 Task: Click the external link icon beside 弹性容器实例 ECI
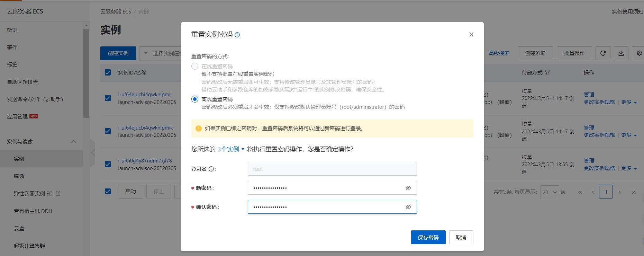[58, 193]
